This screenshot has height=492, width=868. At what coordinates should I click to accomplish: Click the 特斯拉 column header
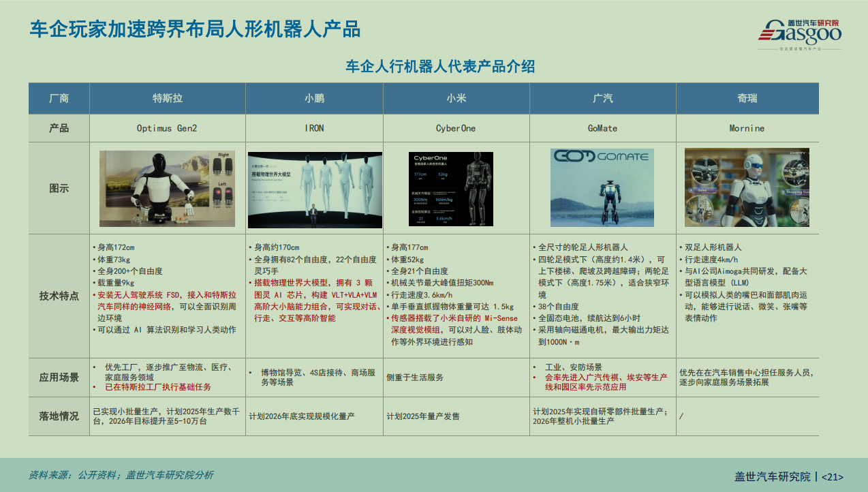click(x=167, y=98)
